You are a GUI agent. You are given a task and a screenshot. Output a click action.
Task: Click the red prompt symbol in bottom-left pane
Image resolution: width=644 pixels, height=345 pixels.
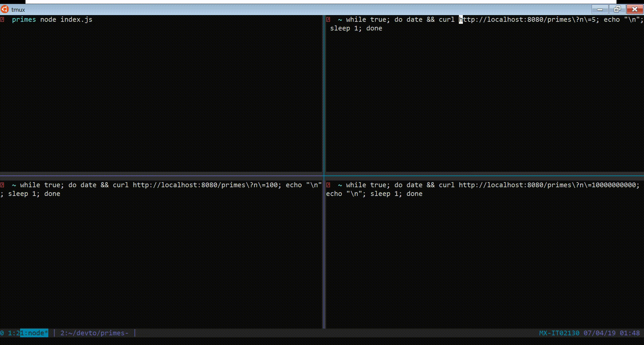tap(2, 185)
